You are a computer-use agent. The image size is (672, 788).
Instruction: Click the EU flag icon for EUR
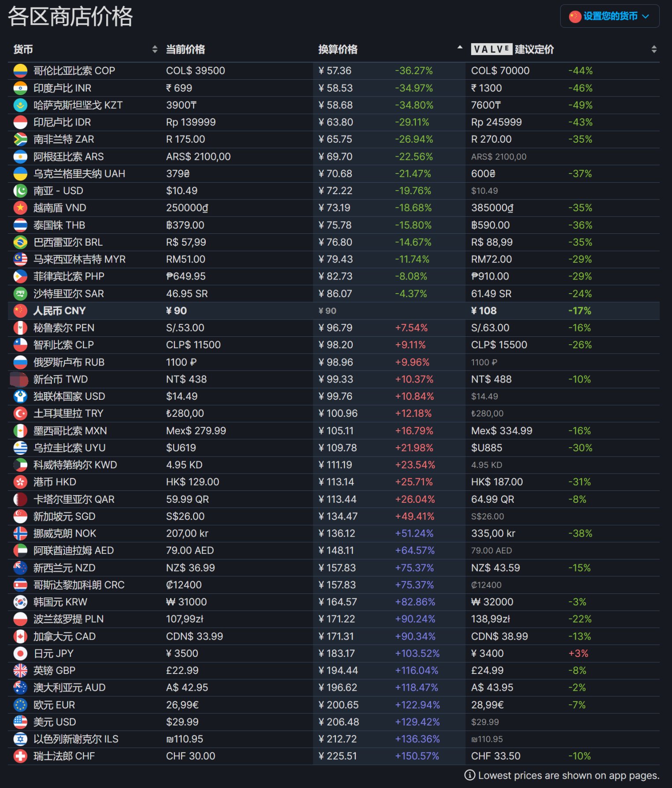(20, 705)
